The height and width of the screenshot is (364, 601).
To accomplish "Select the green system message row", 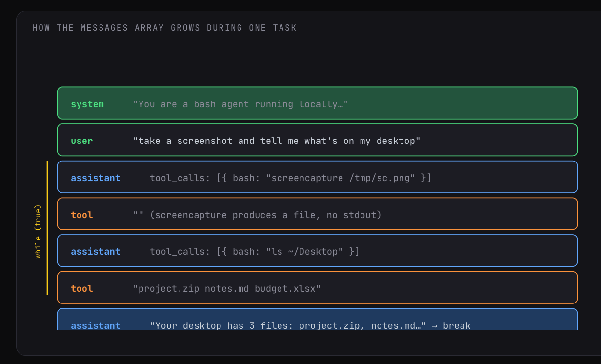I will click(317, 103).
